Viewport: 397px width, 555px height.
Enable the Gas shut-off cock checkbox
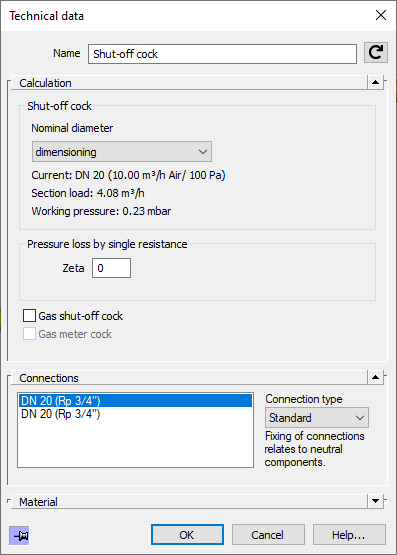[29, 316]
